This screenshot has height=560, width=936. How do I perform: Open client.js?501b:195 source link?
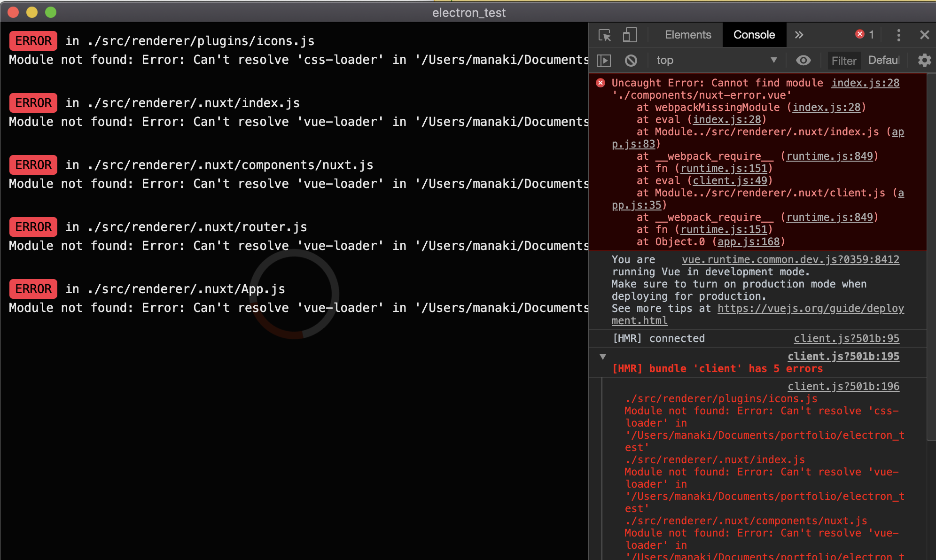point(843,357)
